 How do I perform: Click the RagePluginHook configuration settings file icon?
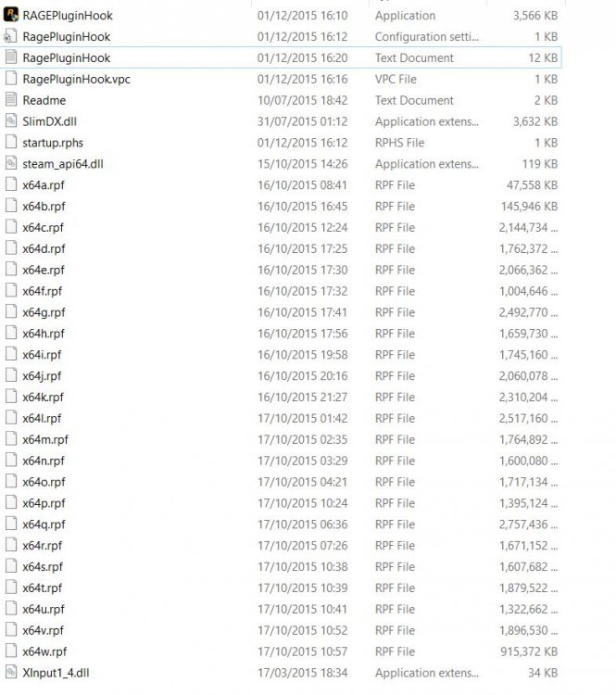point(10,36)
